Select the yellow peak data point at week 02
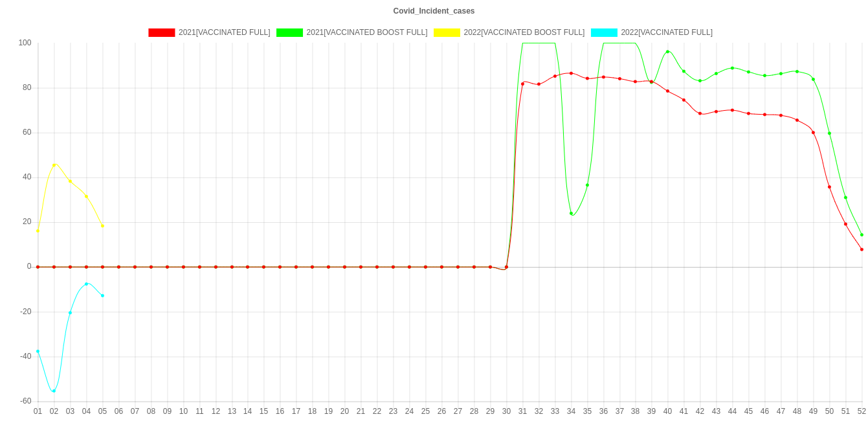 pos(54,165)
